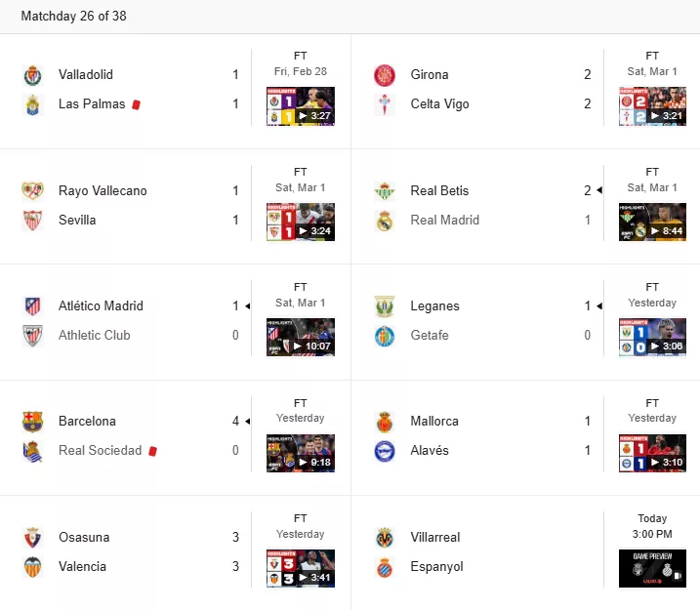This screenshot has width=700, height=610.
Task: Click the Real Madrid club crest
Action: click(385, 221)
